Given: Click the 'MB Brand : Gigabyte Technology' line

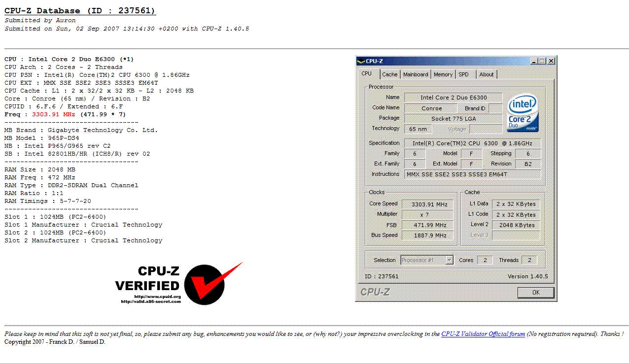Looking at the screenshot, I should click(x=81, y=130).
